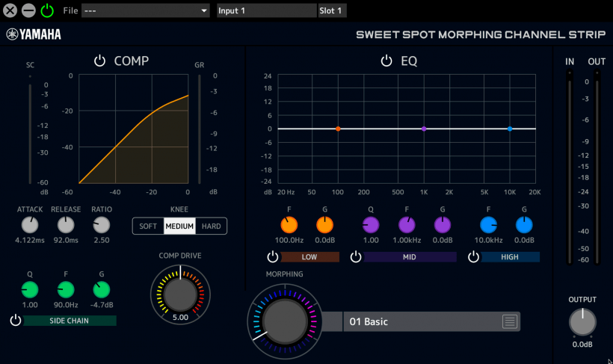
Task: Click the Yamaha logo
Action: coord(34,34)
